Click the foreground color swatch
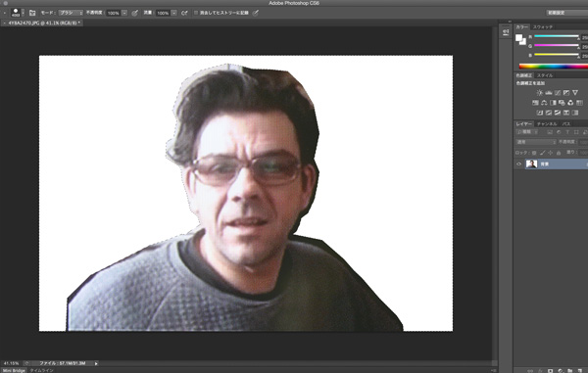 coord(519,37)
